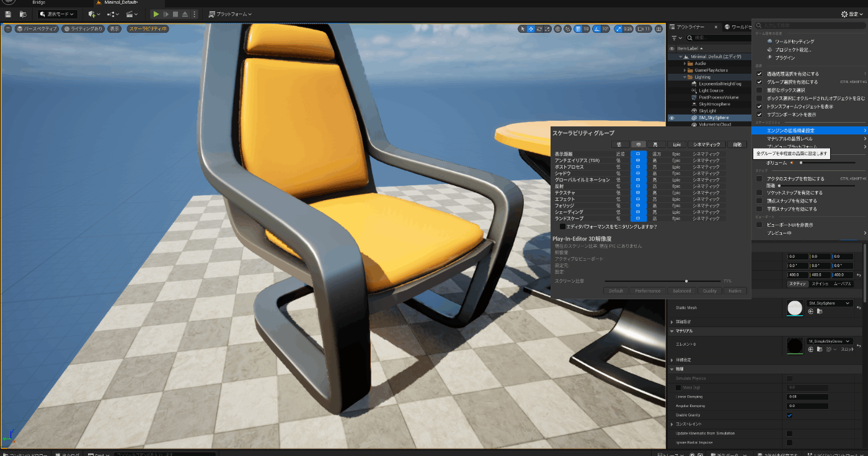The height and width of the screenshot is (456, 868).
Task: Switch to the アウトライナー tab
Action: [689, 27]
